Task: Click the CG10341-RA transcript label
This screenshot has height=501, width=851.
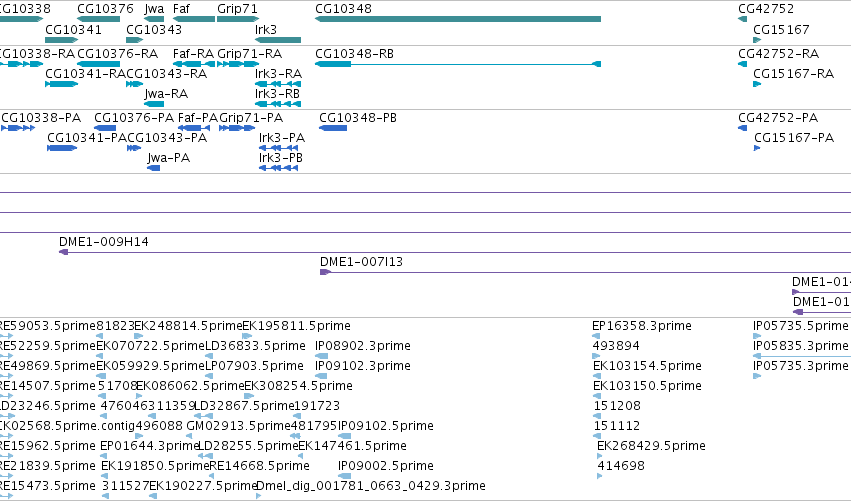Action: (x=85, y=74)
